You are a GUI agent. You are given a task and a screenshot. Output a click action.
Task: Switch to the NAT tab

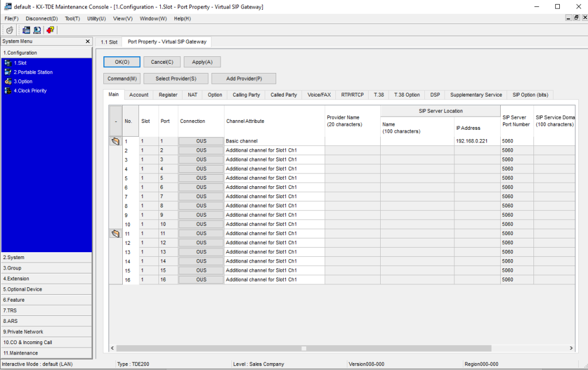192,95
